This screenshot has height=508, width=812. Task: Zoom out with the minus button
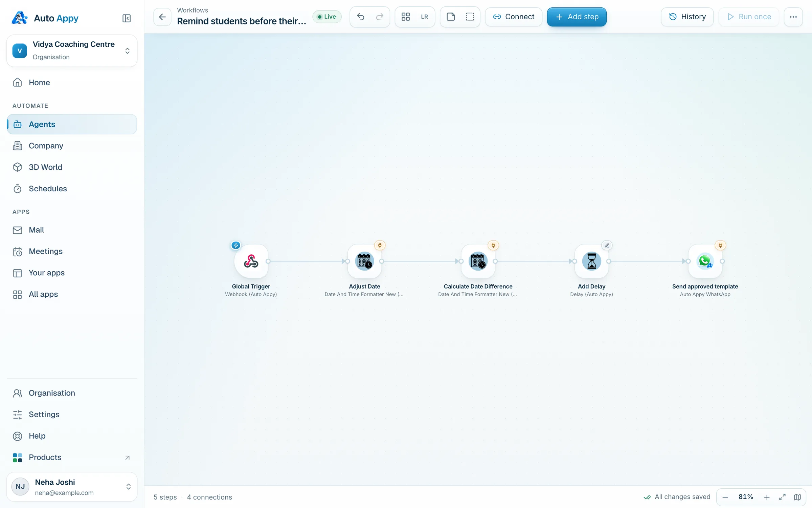pos(725,497)
